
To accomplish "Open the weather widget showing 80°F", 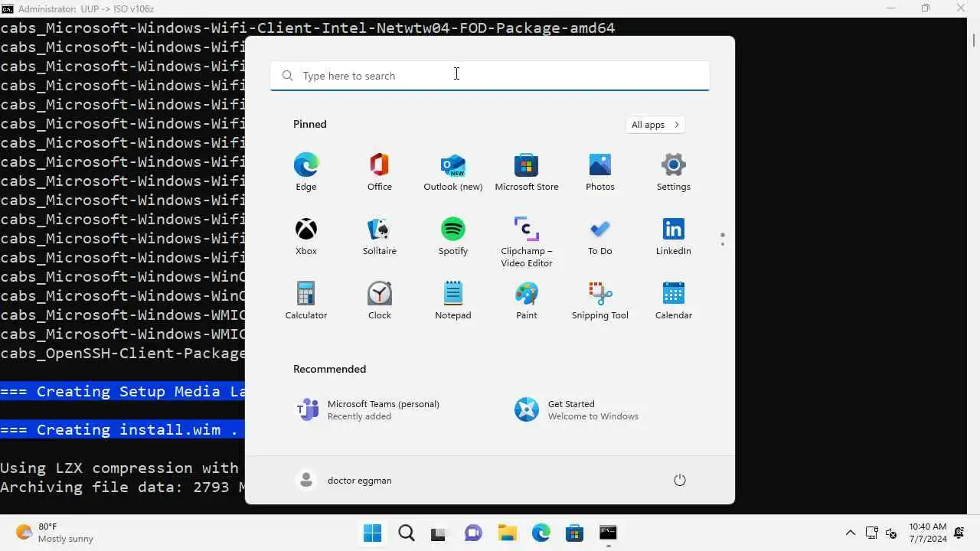I will [x=54, y=533].
